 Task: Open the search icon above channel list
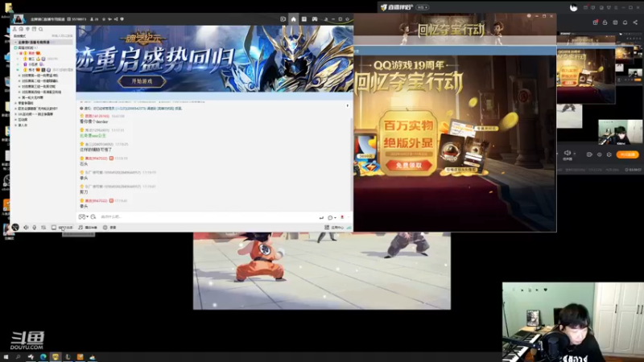[x=41, y=29]
